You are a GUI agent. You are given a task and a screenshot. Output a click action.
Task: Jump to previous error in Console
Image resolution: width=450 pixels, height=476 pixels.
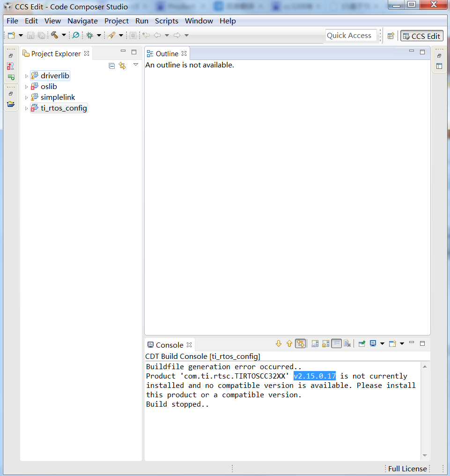point(289,343)
